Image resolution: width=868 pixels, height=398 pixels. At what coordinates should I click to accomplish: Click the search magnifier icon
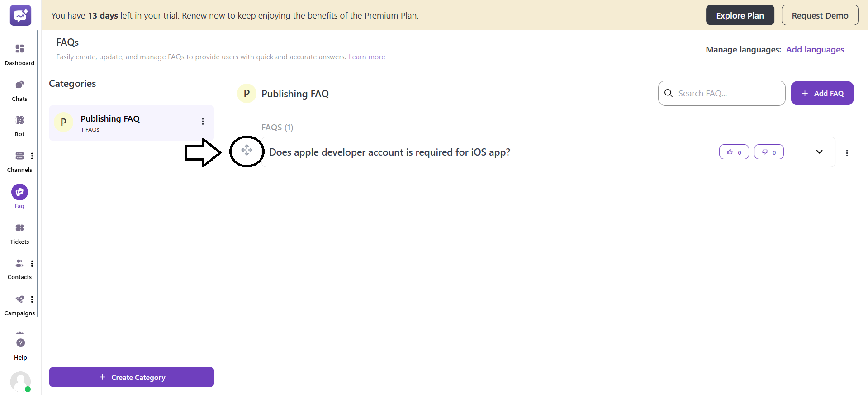669,93
